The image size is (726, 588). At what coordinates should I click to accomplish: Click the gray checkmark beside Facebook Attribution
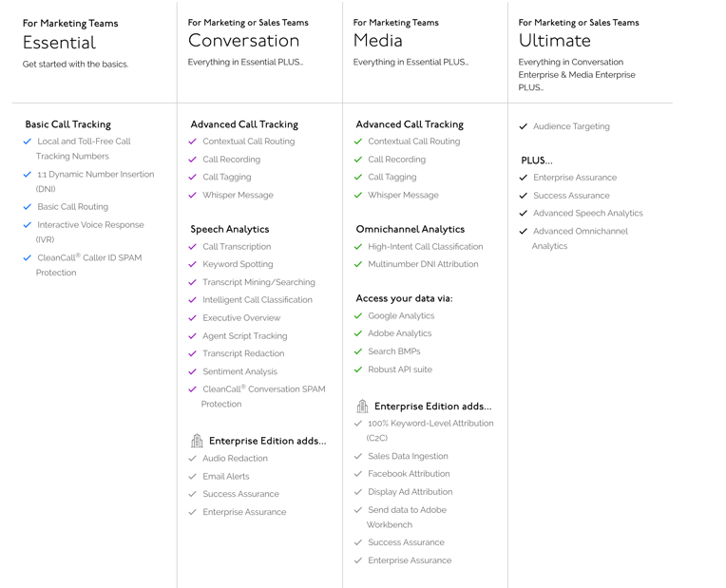(x=358, y=474)
